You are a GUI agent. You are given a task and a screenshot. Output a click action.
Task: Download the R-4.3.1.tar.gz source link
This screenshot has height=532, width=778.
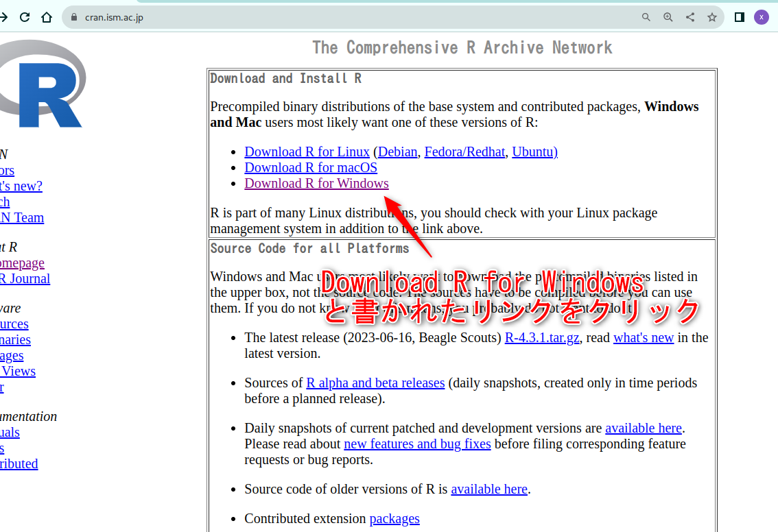pyautogui.click(x=543, y=338)
